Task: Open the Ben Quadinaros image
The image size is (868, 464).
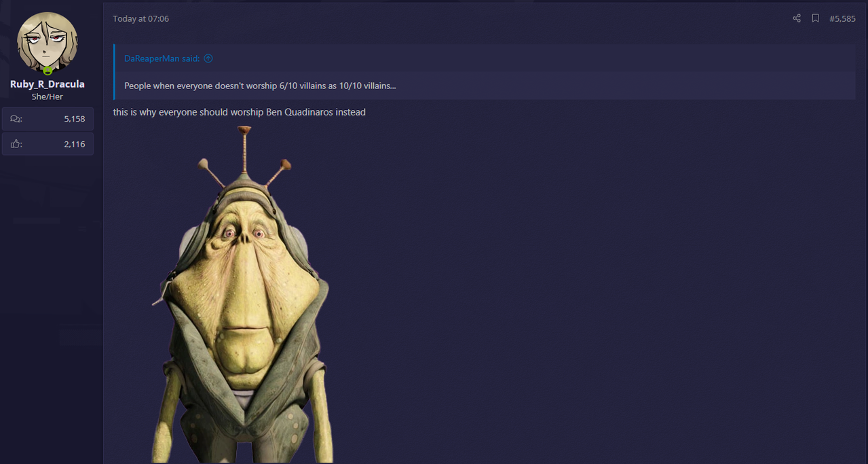Action: tap(242, 293)
